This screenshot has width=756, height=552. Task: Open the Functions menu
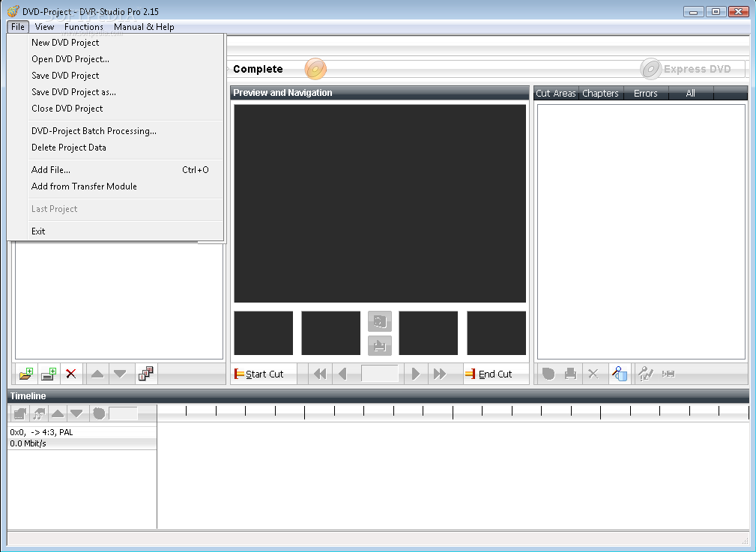pyautogui.click(x=84, y=26)
